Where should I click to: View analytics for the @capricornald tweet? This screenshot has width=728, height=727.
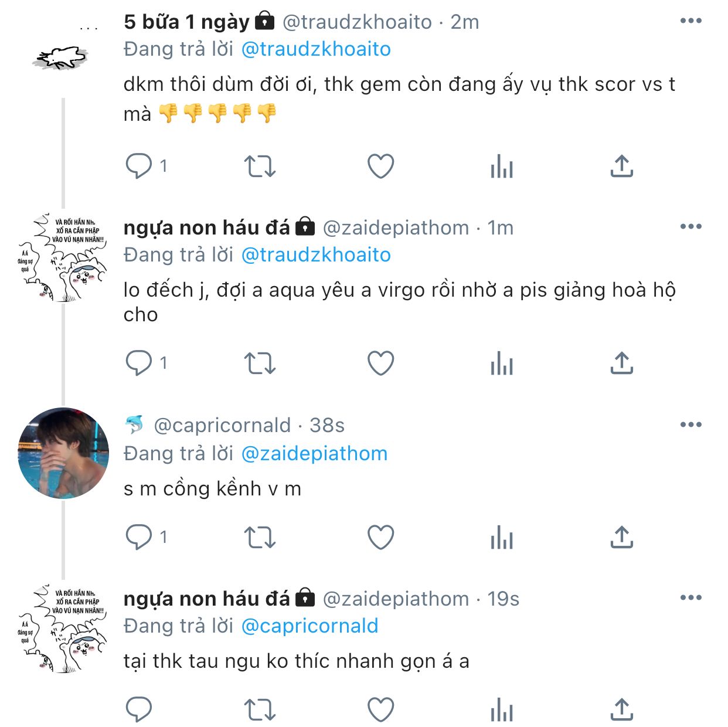(x=502, y=536)
